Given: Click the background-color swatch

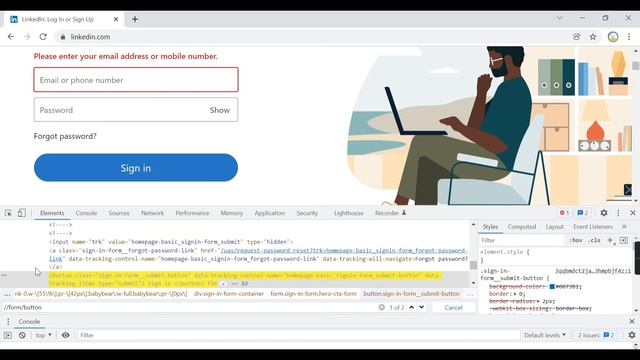Looking at the screenshot, I should click(552, 287).
